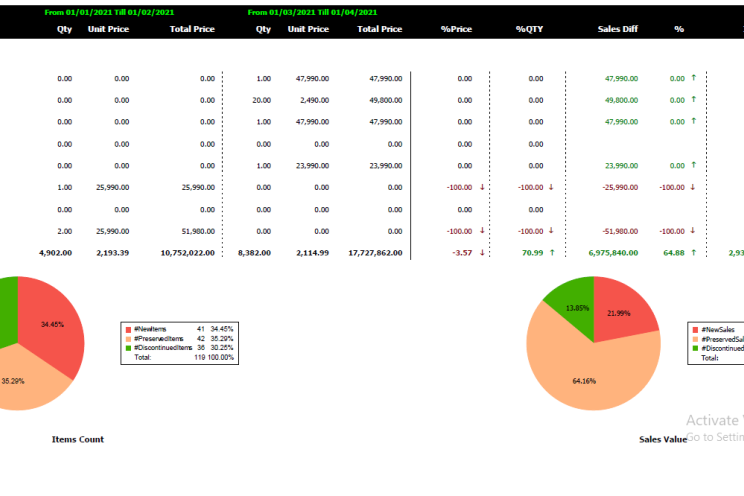
Task: Select the red #NewItems legend swatch
Action: coord(128,329)
